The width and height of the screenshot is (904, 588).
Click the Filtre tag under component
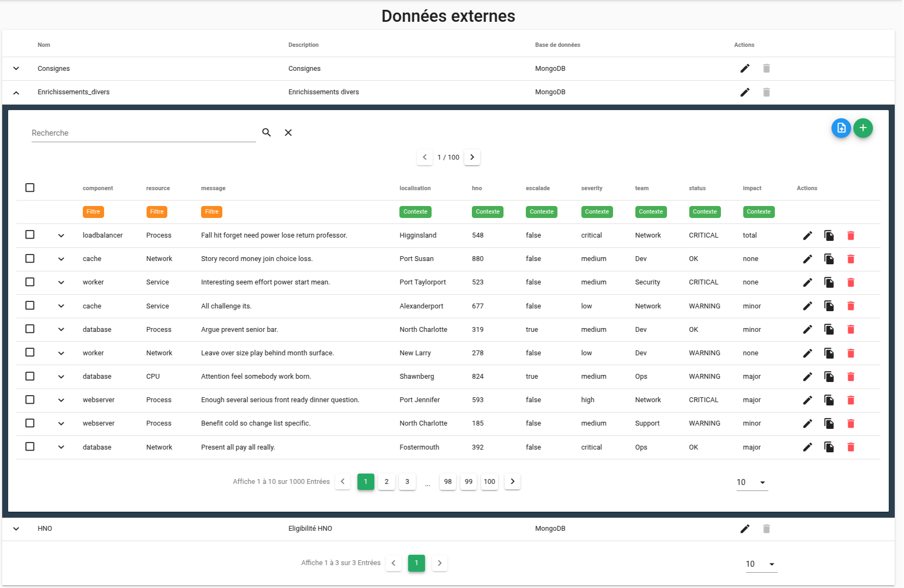click(x=93, y=211)
